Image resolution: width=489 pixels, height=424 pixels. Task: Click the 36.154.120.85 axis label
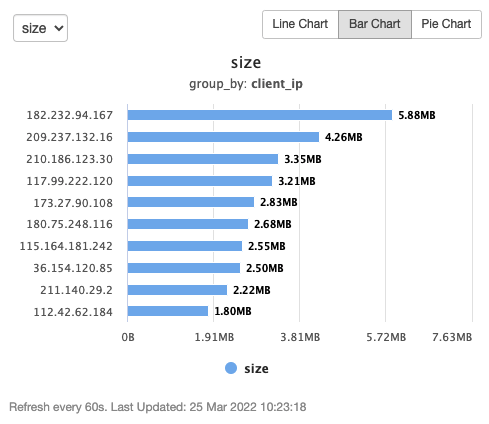(x=73, y=268)
